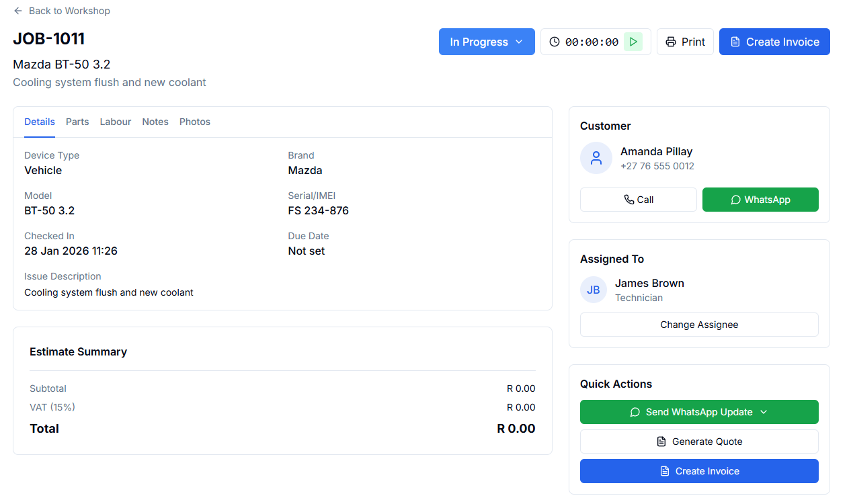Click the customer phone number text
The image size is (851, 504).
tap(657, 166)
